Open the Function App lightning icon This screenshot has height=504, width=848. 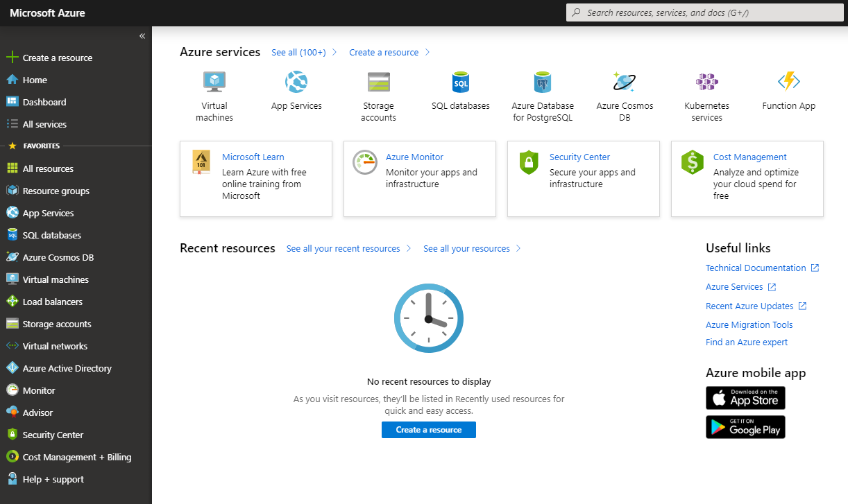789,82
